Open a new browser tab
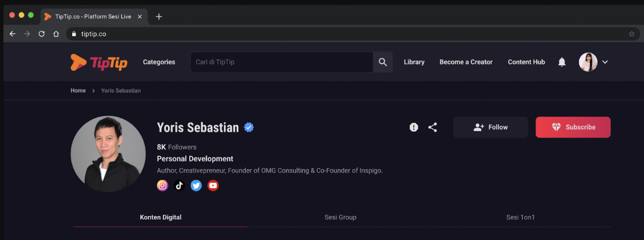644x240 pixels. (x=159, y=17)
